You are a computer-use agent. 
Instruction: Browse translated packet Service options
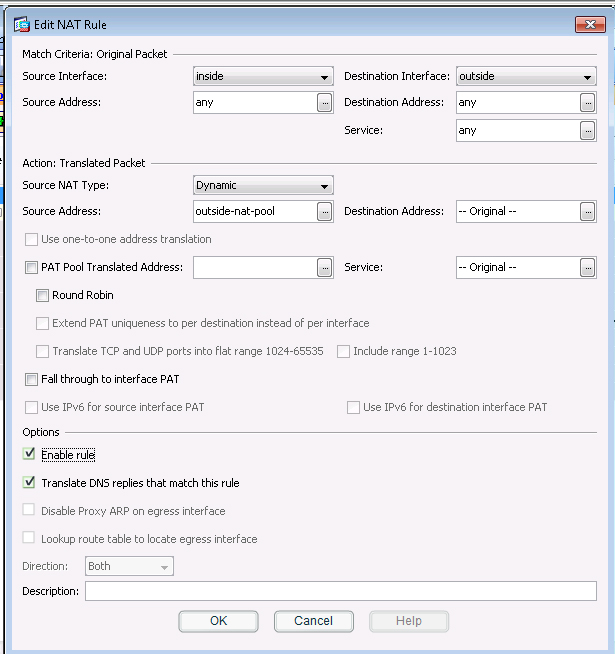point(587,267)
